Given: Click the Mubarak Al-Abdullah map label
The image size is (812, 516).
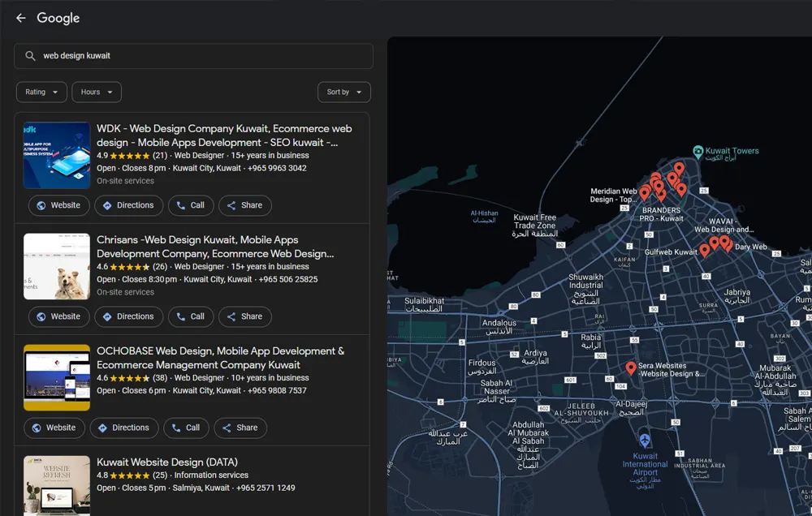Looking at the screenshot, I should coord(775,380).
